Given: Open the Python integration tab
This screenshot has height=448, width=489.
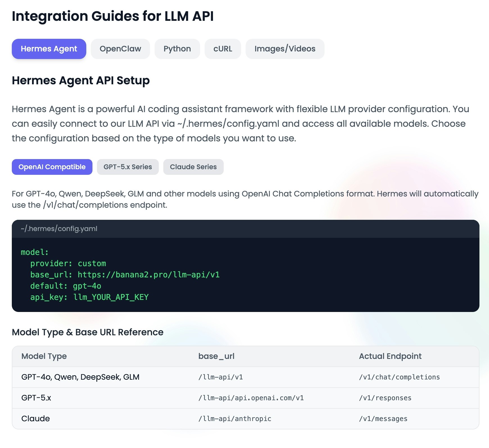Looking at the screenshot, I should click(177, 49).
